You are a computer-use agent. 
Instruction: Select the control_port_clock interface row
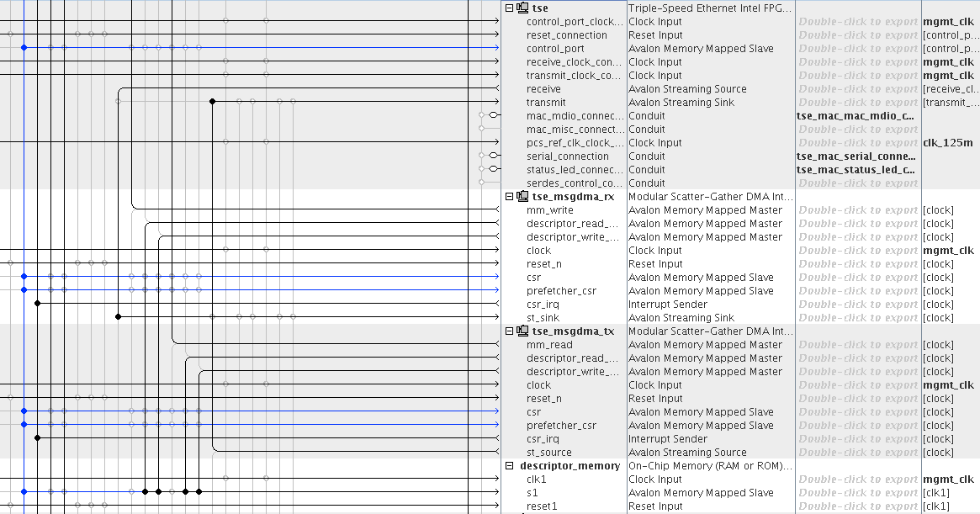point(575,21)
